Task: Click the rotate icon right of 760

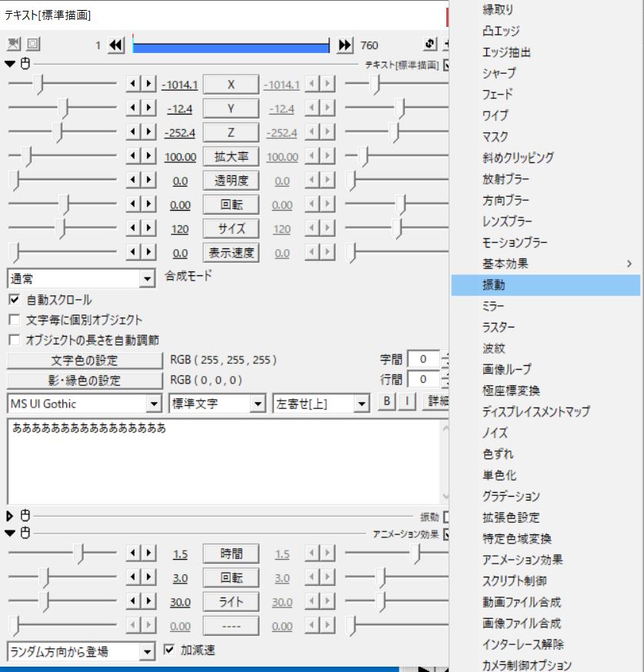Action: tap(430, 44)
